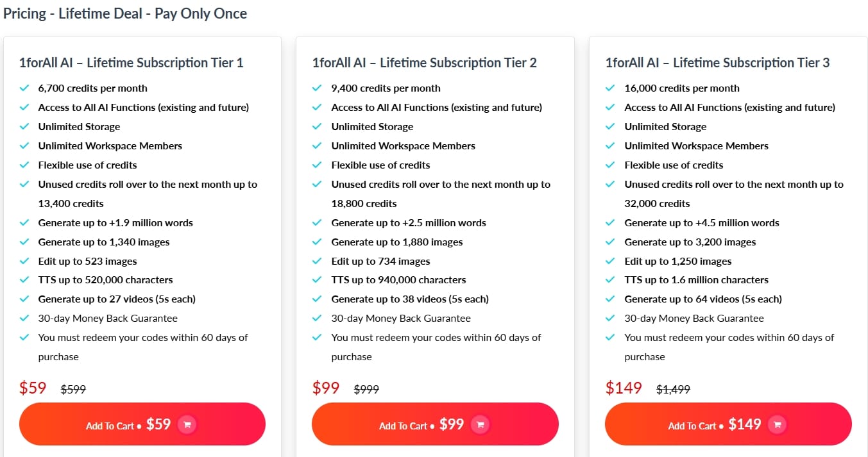Click checkmark icon beside 16,000 credits per month
The width and height of the screenshot is (868, 457).
pos(611,88)
